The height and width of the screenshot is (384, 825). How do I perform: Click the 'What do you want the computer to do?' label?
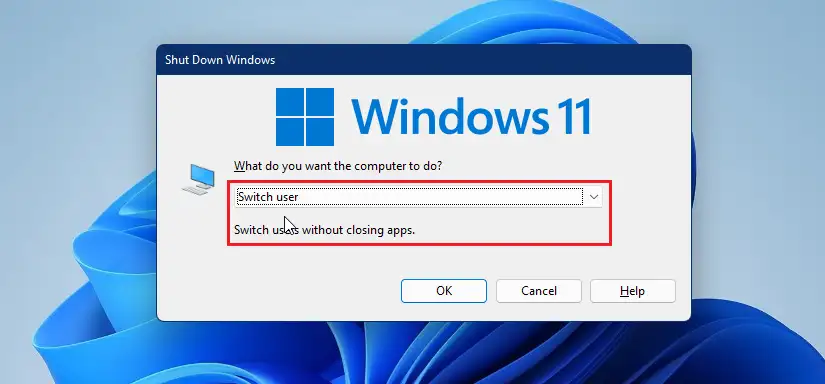[338, 166]
